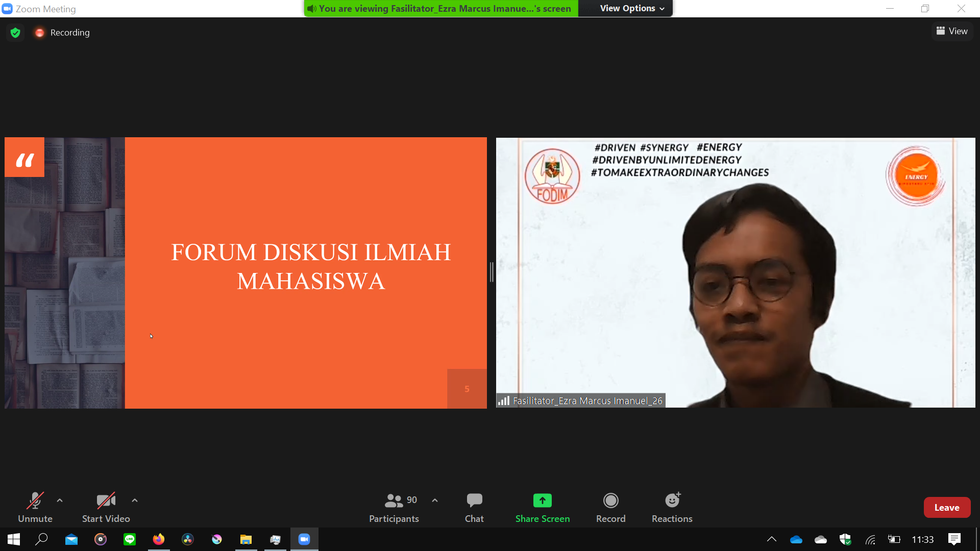Click the red Recording indicator

(40, 33)
